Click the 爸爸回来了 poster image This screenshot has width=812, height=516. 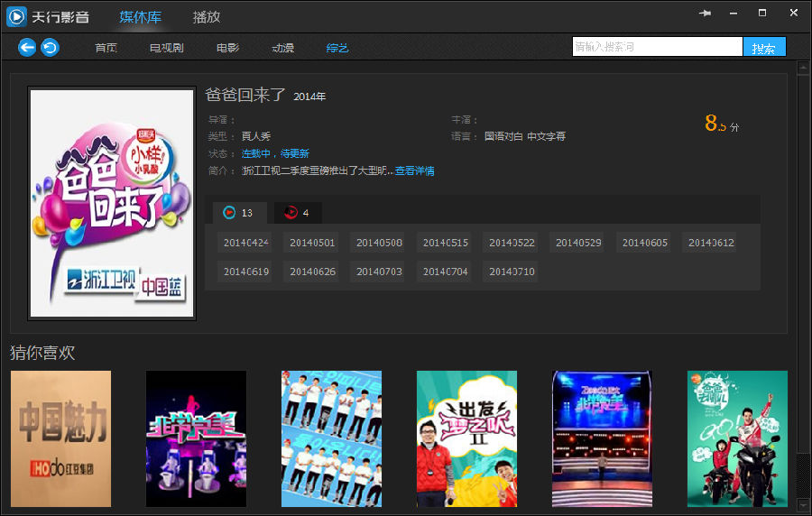tap(112, 203)
